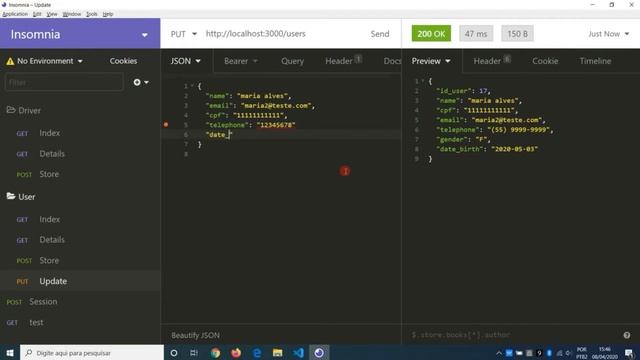Select the GET test request

point(80,322)
